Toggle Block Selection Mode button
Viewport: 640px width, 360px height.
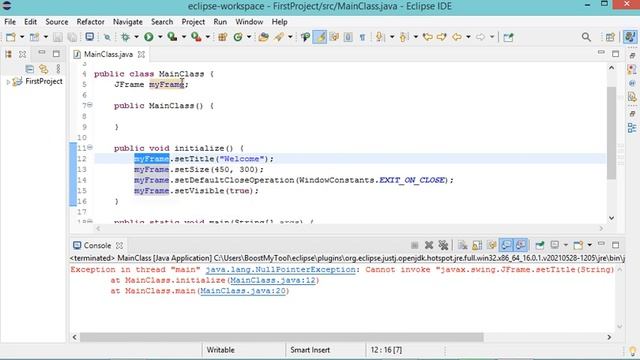[348, 37]
